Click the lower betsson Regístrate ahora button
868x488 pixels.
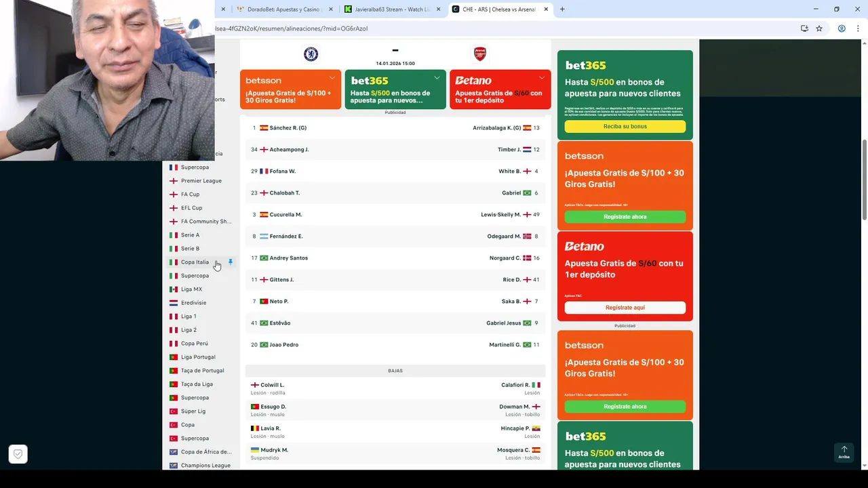(x=625, y=407)
